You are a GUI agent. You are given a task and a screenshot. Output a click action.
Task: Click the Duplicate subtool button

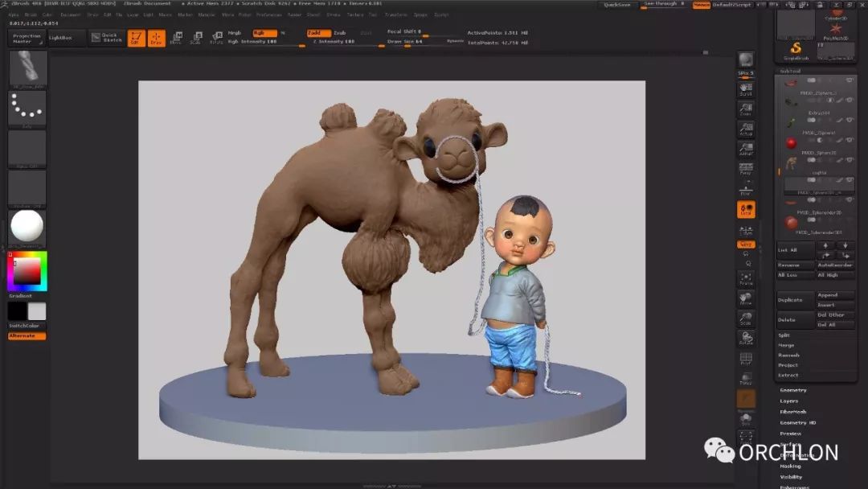pos(790,300)
